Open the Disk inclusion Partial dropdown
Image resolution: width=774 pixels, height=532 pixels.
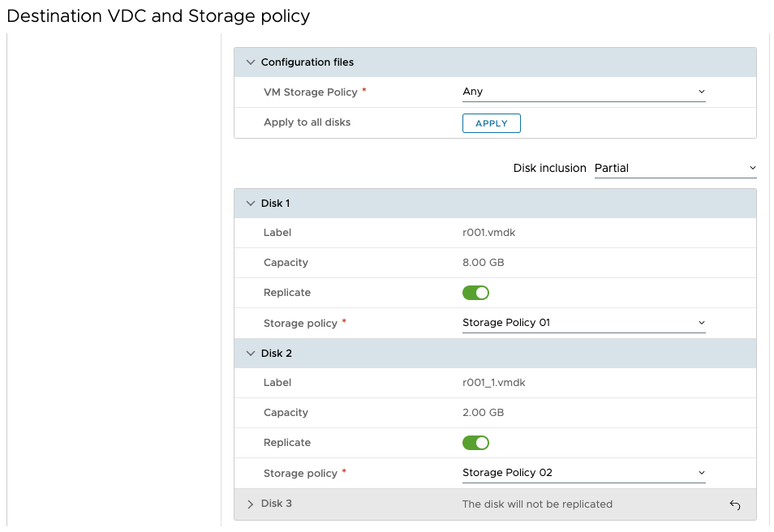(674, 169)
